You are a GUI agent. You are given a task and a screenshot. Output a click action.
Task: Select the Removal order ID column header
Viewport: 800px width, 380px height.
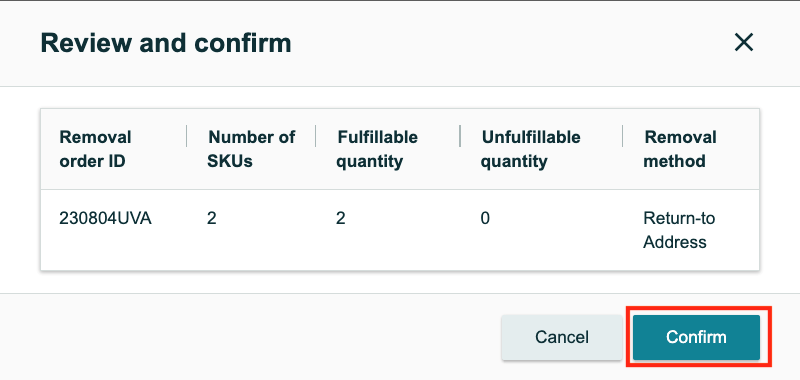pyautogui.click(x=95, y=149)
